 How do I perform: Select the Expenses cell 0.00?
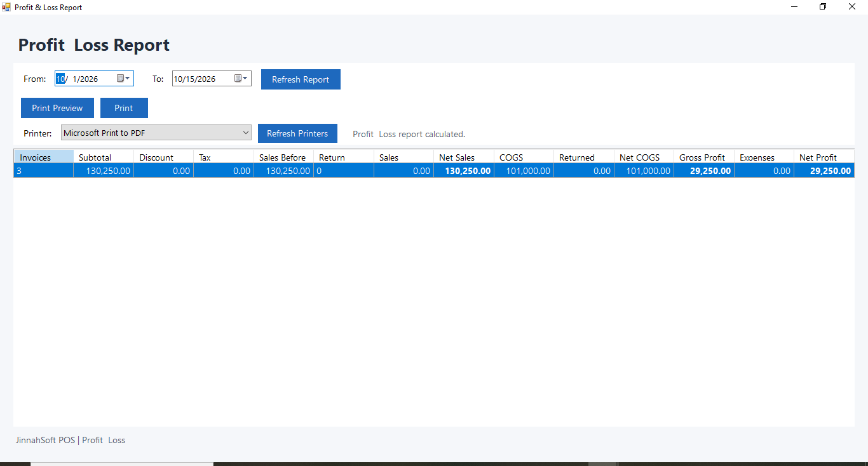[x=764, y=170]
